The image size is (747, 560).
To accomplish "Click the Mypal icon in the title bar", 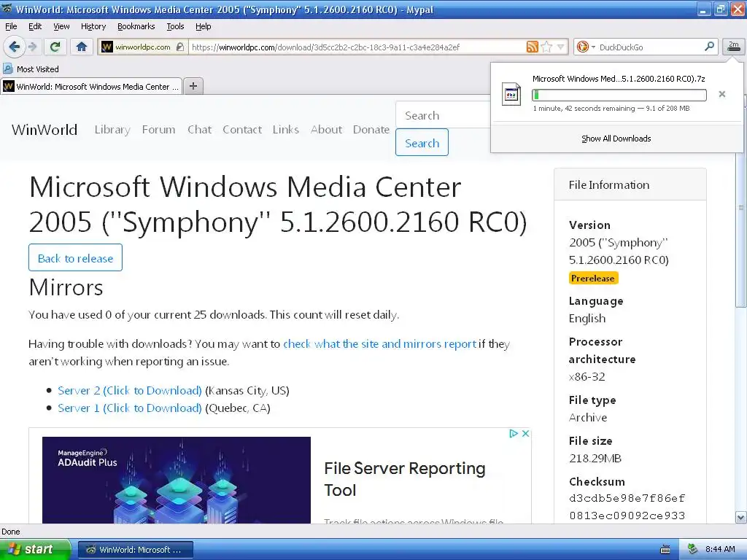I will point(7,9).
